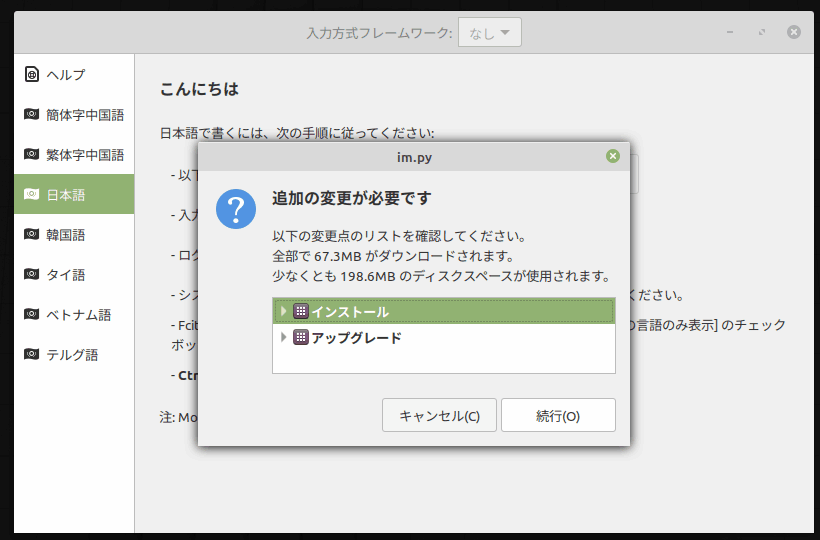Viewport: 820px width, 540px height.
Task: Minimize the main input method window
Action: (730, 32)
